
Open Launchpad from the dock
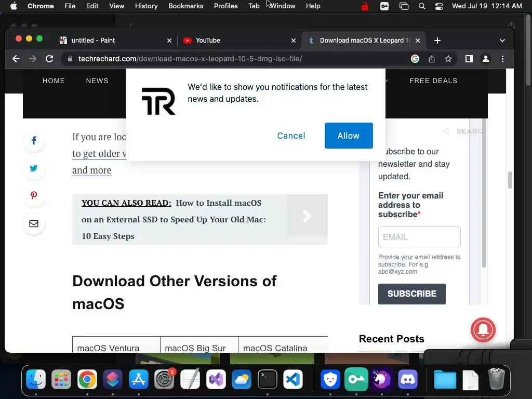tap(61, 379)
